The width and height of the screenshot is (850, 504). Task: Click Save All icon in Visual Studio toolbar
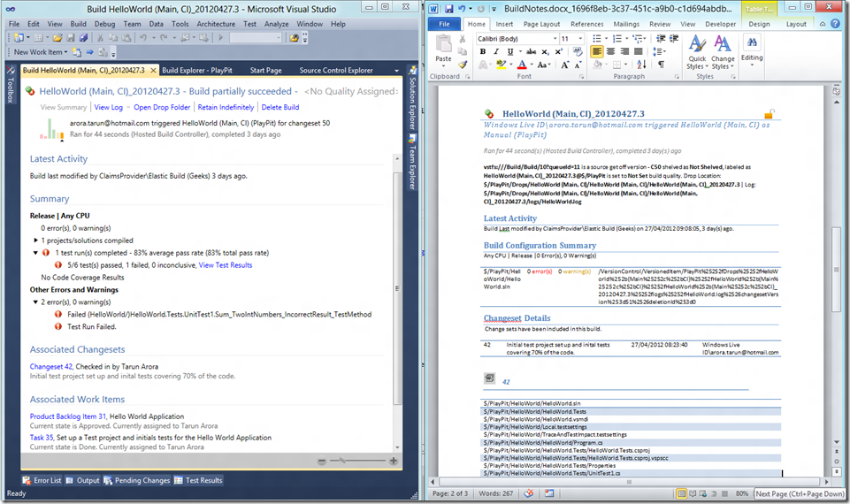coord(83,37)
